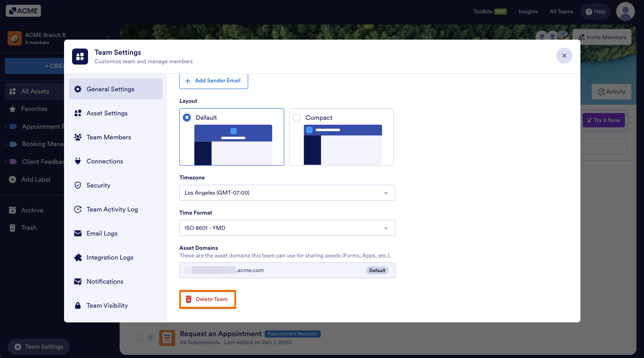Select the Compact layout radio button
Image resolution: width=644 pixels, height=358 pixels.
(297, 118)
